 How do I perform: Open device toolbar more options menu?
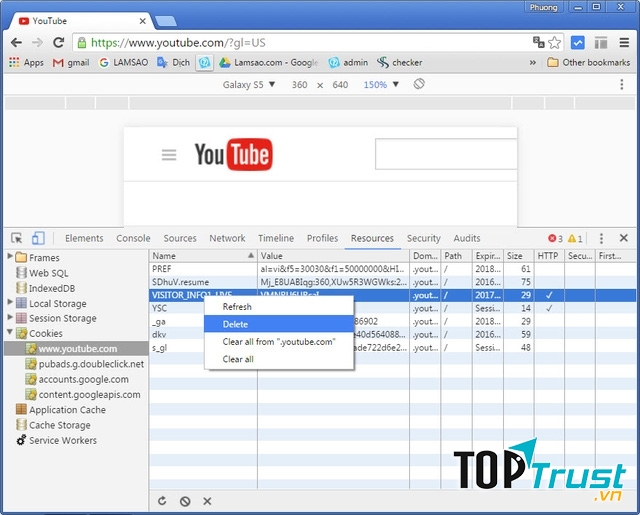[621, 84]
